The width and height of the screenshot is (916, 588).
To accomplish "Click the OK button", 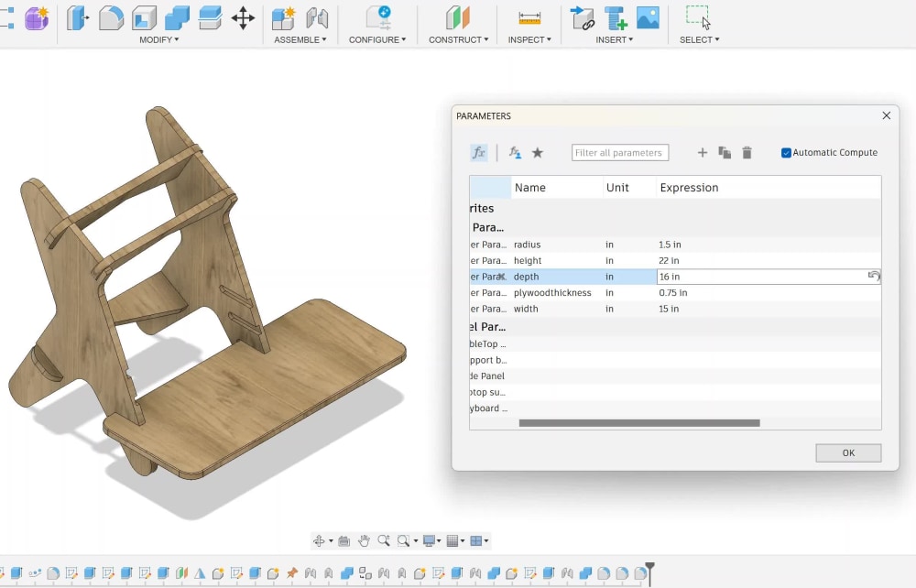I will (x=848, y=453).
